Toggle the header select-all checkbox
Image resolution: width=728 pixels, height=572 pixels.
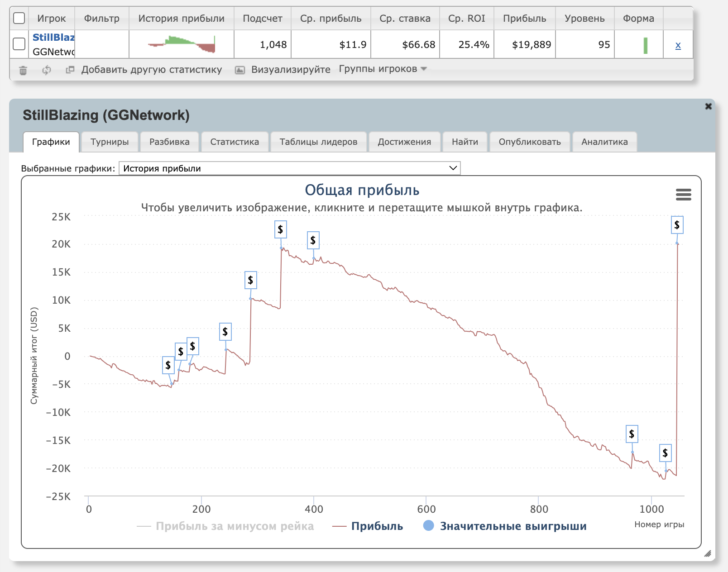pyautogui.click(x=19, y=18)
